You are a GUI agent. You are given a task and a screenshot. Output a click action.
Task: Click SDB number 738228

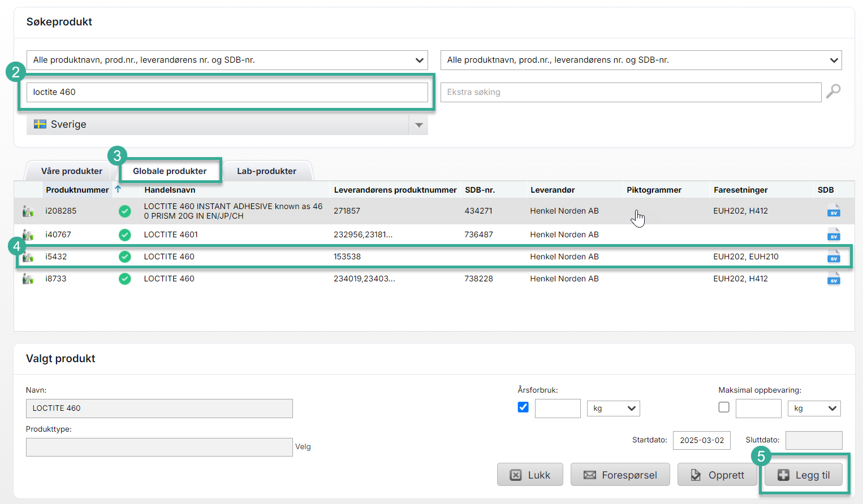pyautogui.click(x=478, y=279)
